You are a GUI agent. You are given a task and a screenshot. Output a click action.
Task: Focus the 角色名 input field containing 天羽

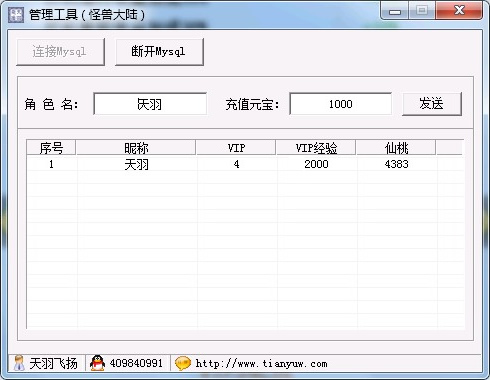[x=150, y=104]
